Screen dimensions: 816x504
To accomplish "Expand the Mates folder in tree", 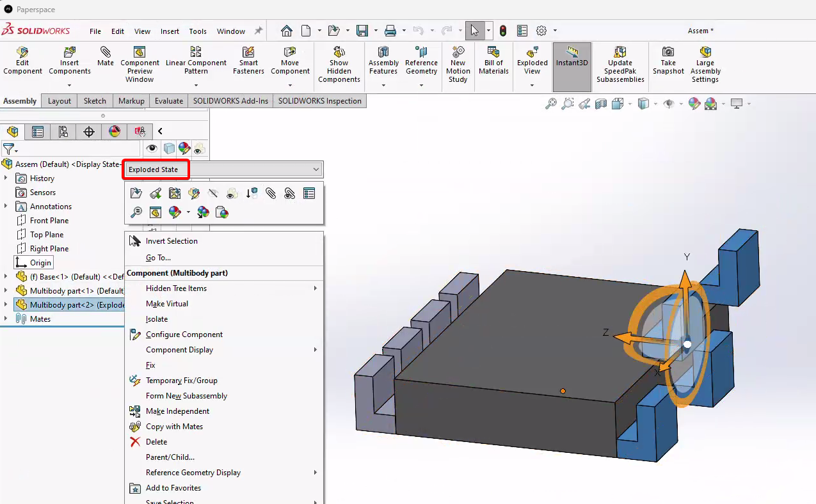I will tap(6, 319).
